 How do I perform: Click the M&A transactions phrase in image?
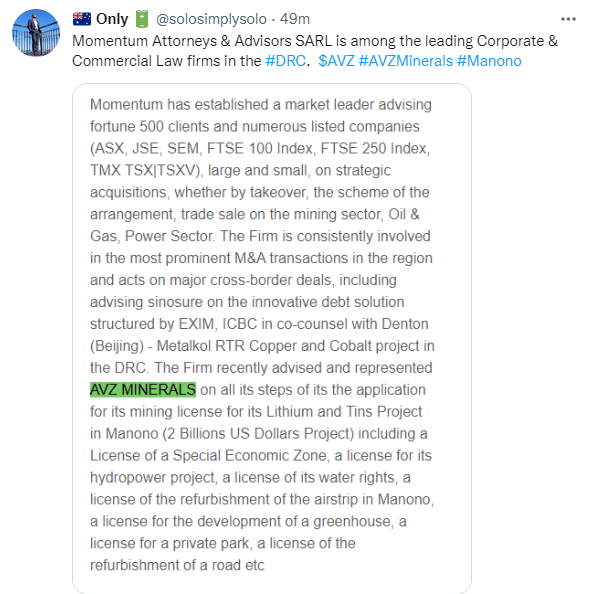click(291, 258)
